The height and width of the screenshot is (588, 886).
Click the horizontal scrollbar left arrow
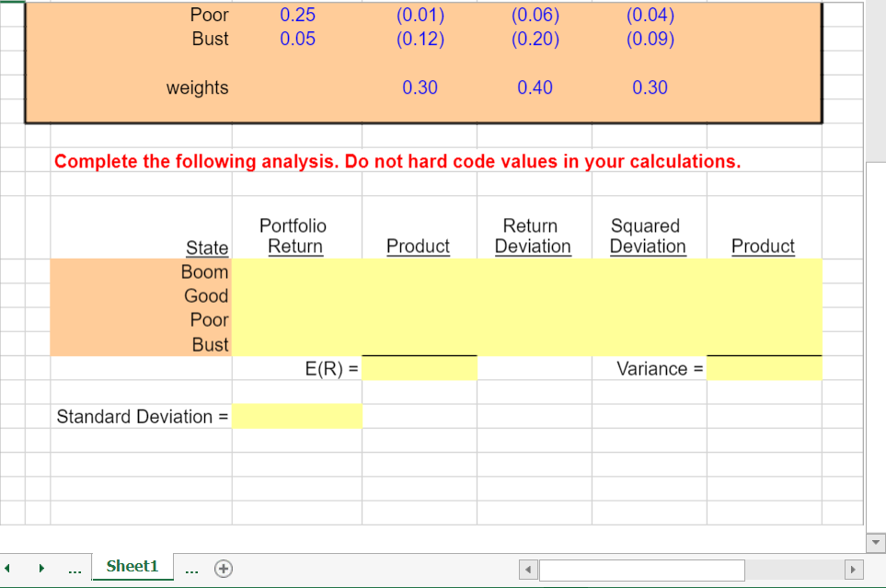coord(527,571)
